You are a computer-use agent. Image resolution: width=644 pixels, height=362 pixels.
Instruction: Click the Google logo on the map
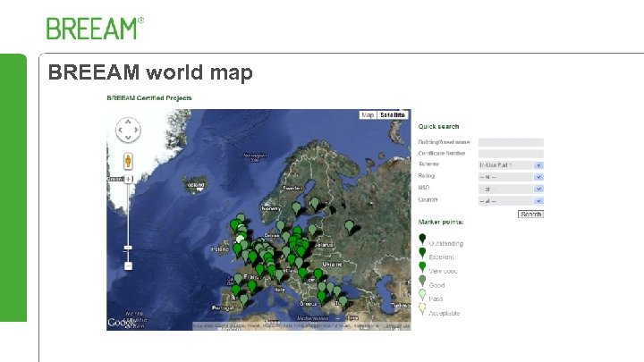[121, 322]
